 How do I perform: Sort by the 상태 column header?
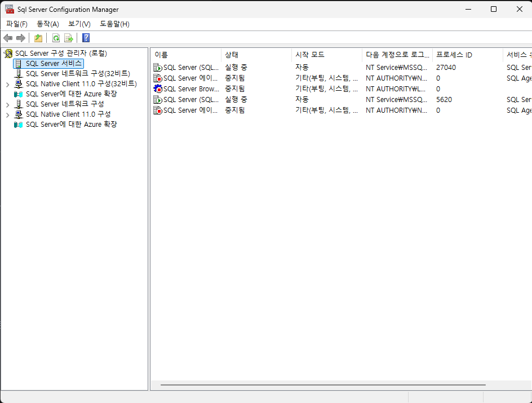pos(256,55)
